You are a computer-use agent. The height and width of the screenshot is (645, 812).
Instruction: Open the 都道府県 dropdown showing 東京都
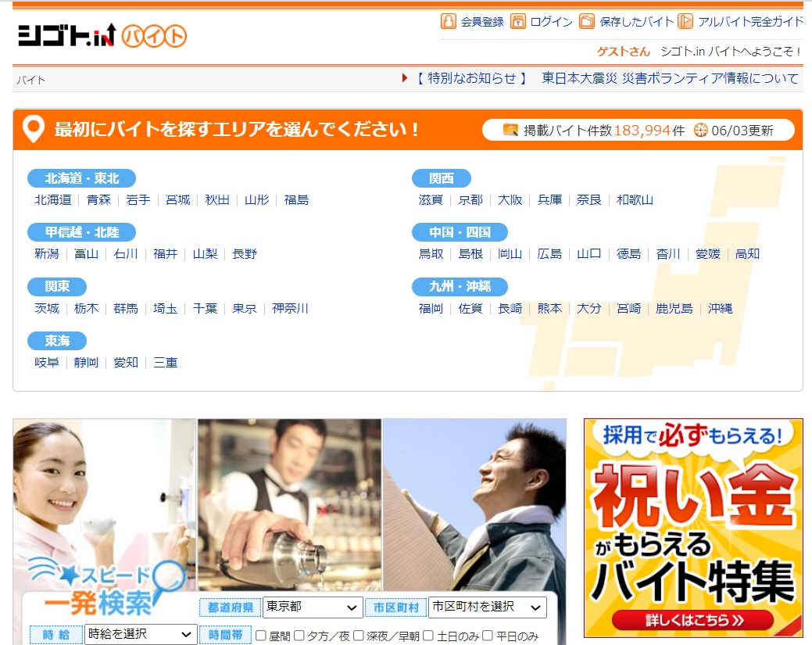tap(313, 607)
